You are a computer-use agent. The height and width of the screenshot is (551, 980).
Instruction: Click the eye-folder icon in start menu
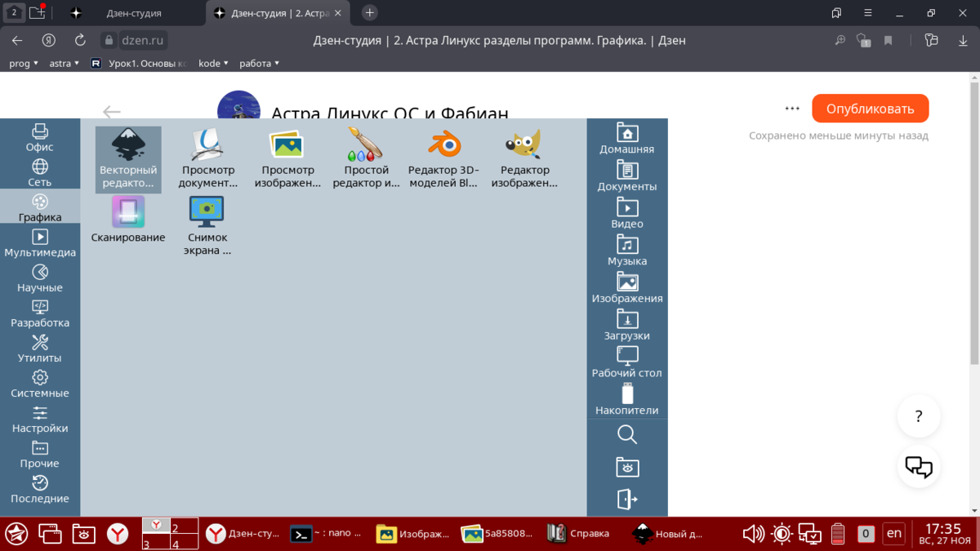coord(627,467)
